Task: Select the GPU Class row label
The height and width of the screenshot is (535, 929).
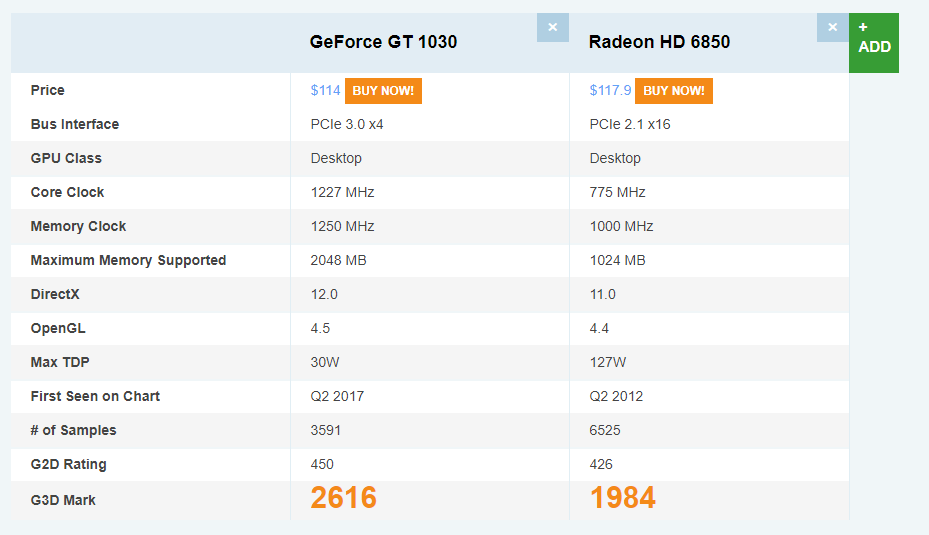Action: pyautogui.click(x=66, y=158)
